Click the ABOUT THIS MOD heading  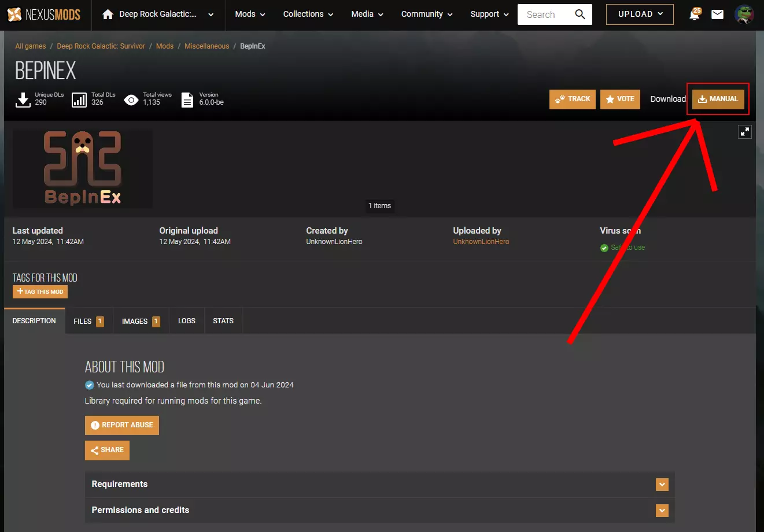(x=124, y=367)
